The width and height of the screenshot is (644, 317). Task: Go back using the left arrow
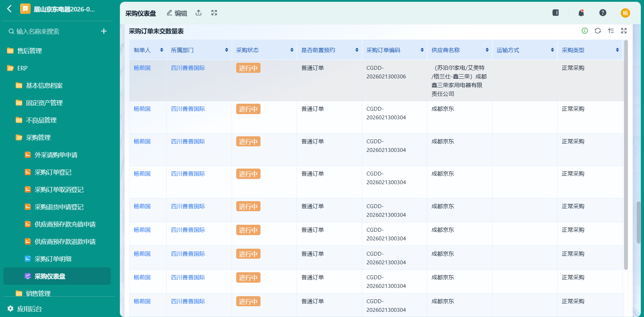point(9,9)
